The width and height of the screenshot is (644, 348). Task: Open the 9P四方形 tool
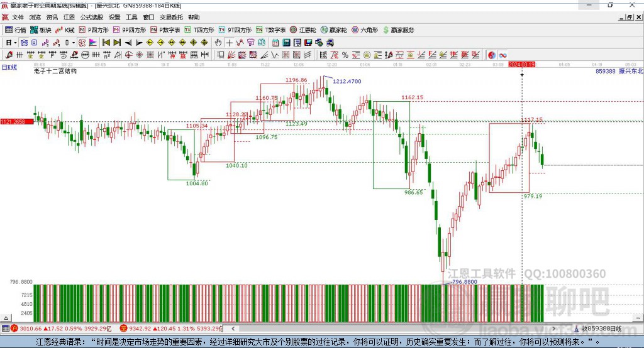click(x=130, y=30)
